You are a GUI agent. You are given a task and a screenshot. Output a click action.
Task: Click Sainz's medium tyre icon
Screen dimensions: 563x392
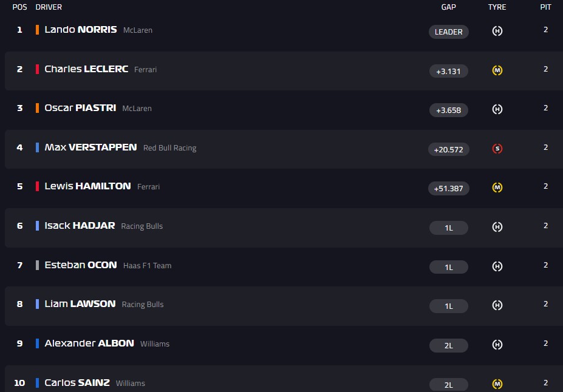tap(497, 384)
